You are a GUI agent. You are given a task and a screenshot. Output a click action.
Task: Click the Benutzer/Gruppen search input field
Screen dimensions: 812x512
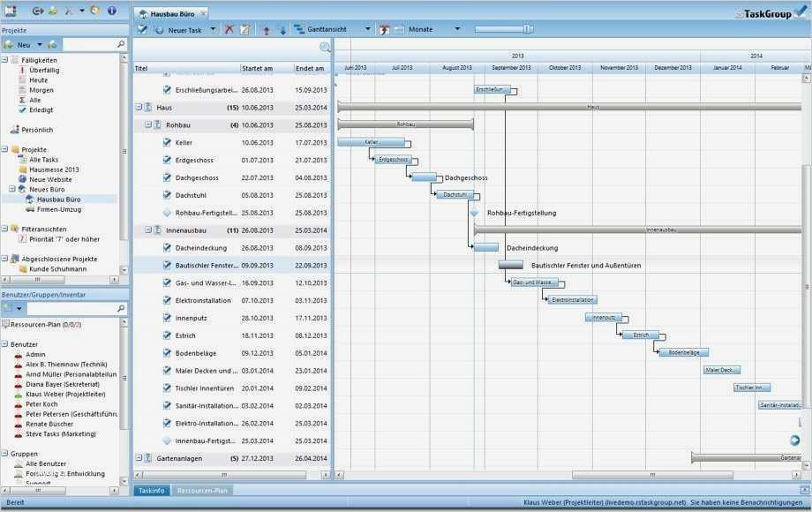(71, 309)
